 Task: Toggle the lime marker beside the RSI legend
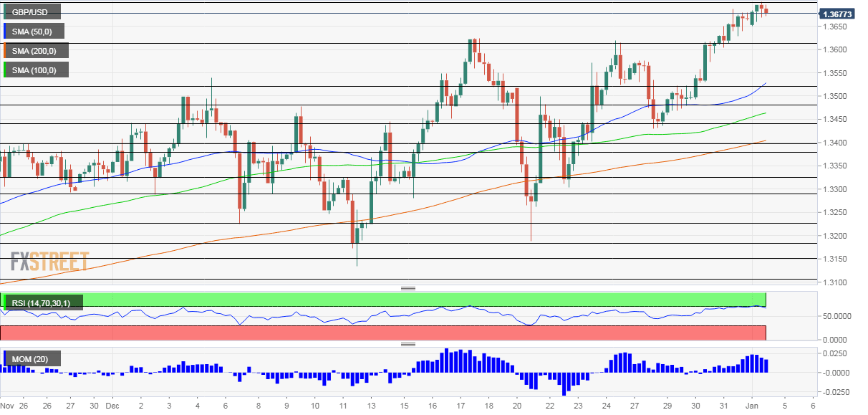tap(4, 302)
